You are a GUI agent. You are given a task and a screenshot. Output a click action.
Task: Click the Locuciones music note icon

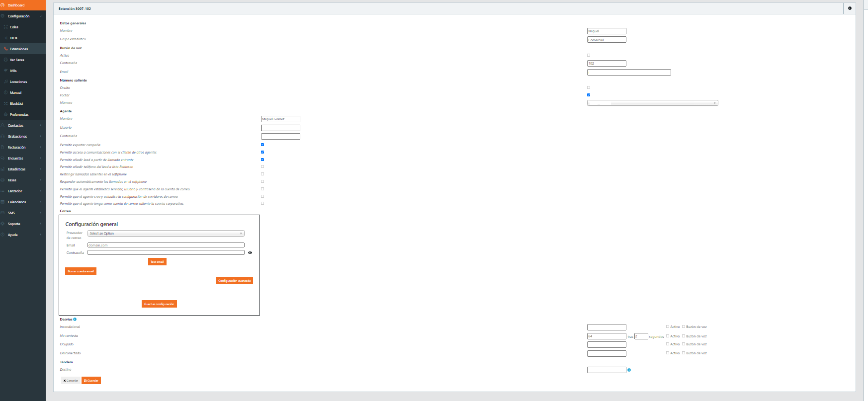pos(6,82)
